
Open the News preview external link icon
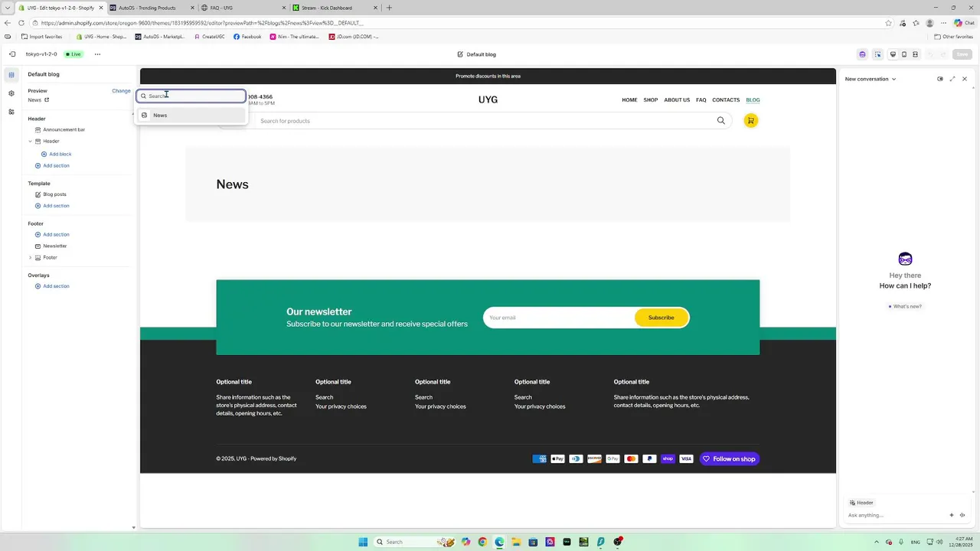pos(47,100)
